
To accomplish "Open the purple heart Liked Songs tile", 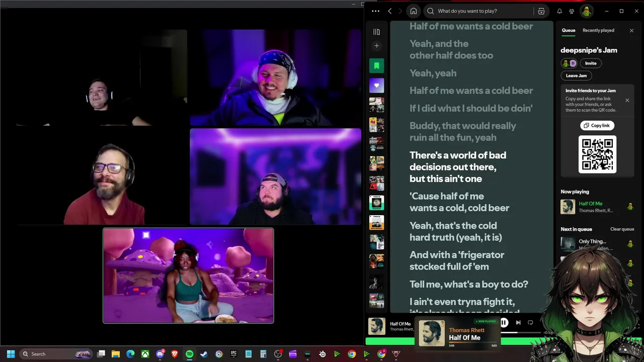I will point(376,85).
